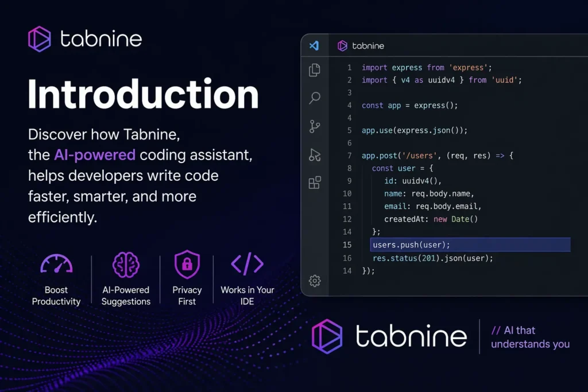Click the VS Code logo icon
Image resolution: width=588 pixels, height=392 pixels.
314,46
